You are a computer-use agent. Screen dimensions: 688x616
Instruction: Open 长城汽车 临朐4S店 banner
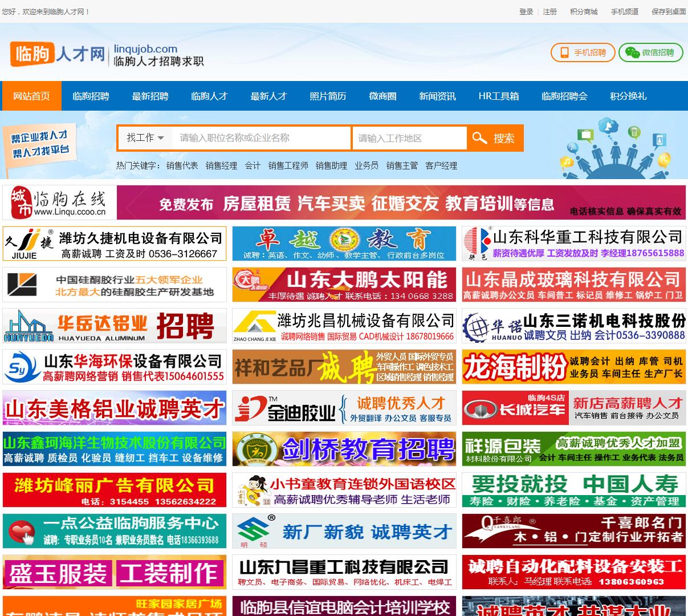point(574,408)
